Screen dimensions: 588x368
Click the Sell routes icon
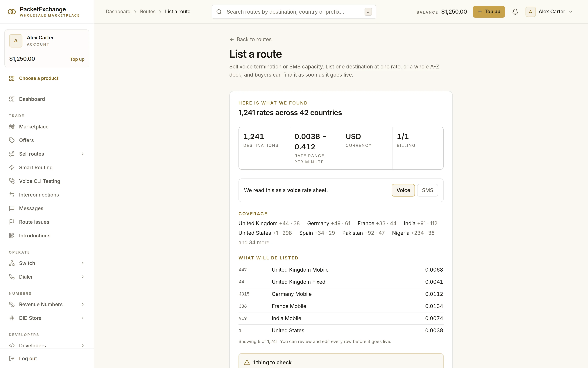pos(12,154)
